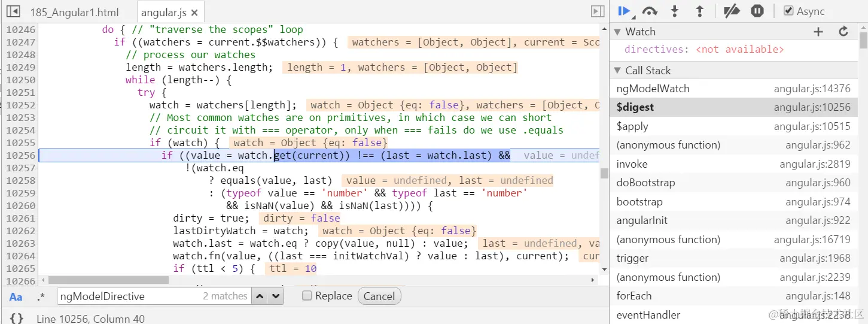The height and width of the screenshot is (324, 868).
Task: Step into next function call
Action: [675, 11]
